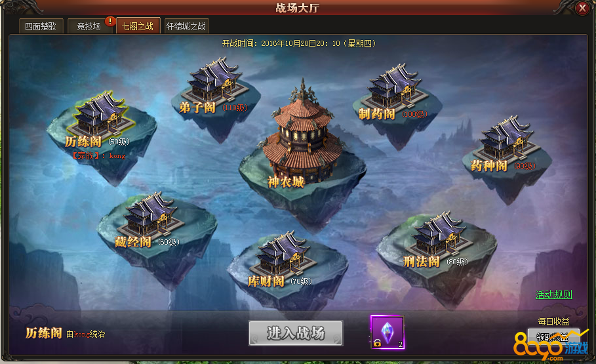Screen dimensions: 596x364
Task: Click the 领取收益 button
Action: 553,337
